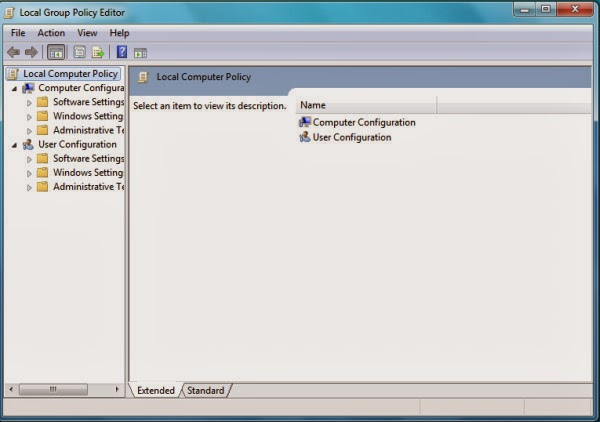
Task: Open the View menu
Action: [x=87, y=33]
